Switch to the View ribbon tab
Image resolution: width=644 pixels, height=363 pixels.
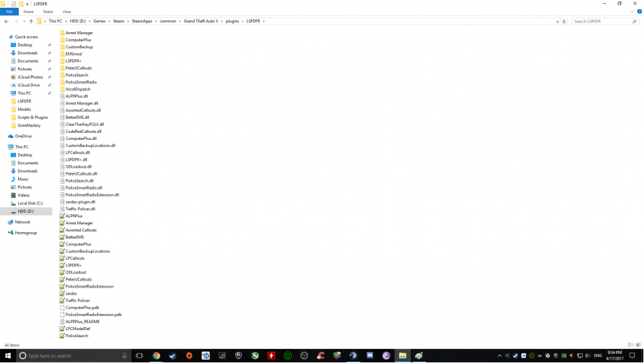coord(66,12)
